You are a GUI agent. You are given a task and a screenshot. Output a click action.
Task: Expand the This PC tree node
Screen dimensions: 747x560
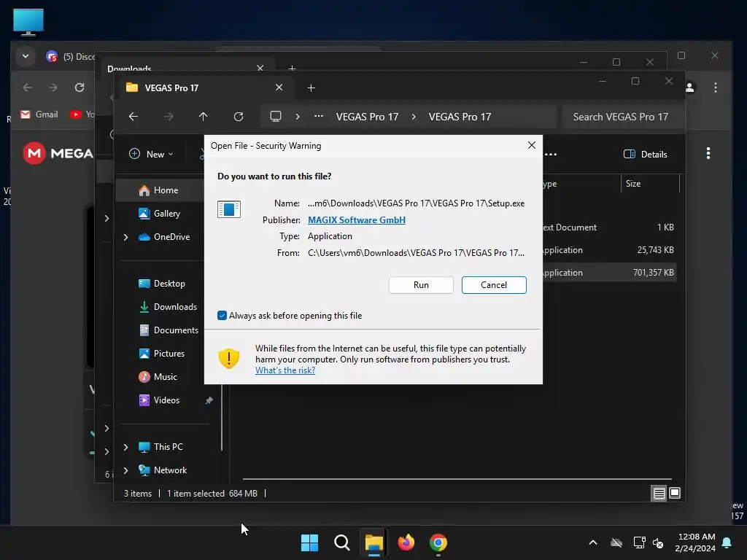coord(125,447)
